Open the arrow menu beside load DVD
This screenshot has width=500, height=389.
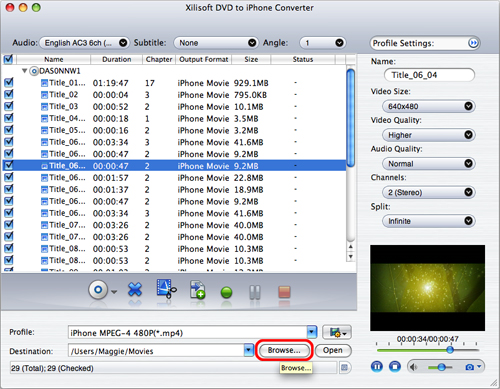[114, 292]
